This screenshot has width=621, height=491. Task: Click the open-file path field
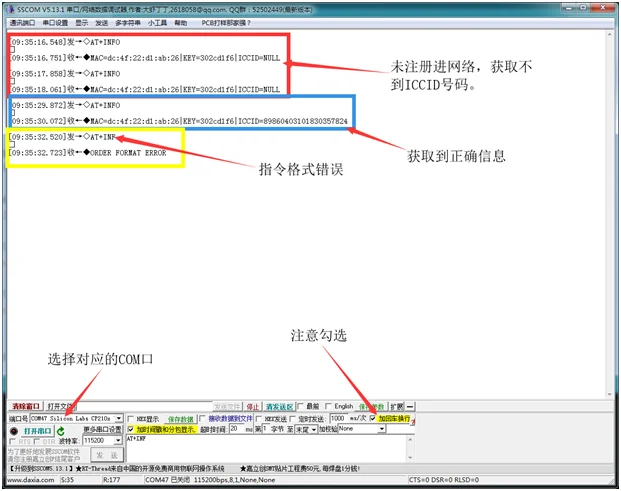[145, 407]
